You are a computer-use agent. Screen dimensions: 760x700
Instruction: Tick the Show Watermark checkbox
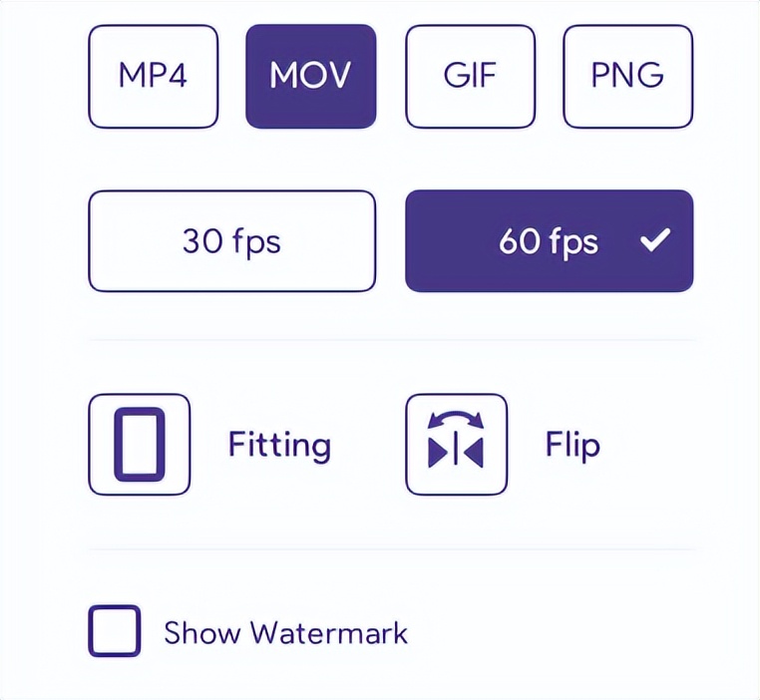[115, 631]
